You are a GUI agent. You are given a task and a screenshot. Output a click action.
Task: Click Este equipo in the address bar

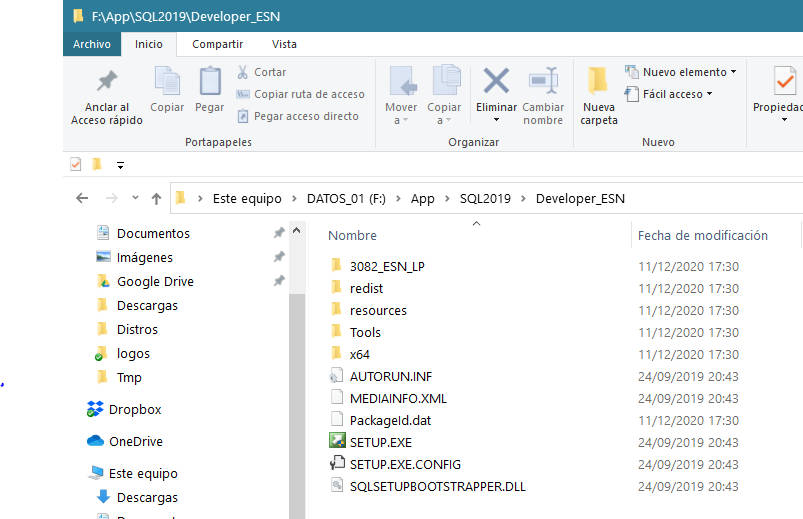point(247,199)
